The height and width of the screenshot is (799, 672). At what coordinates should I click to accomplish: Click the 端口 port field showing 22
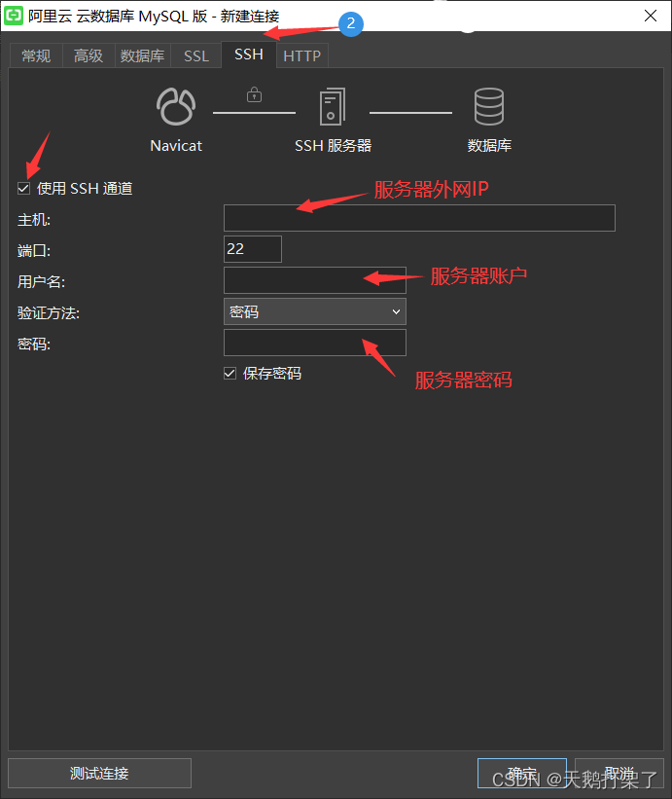253,249
